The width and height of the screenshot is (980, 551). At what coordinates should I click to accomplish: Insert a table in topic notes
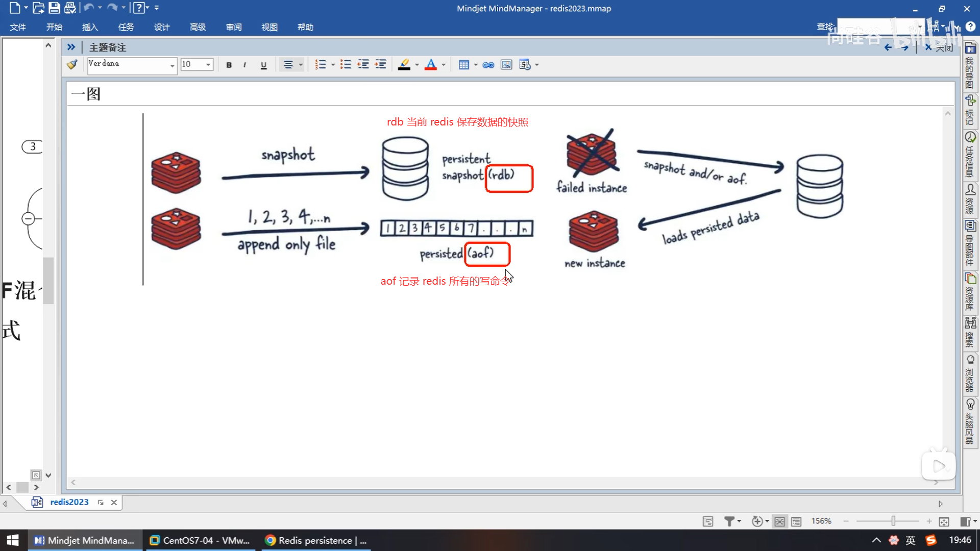(463, 65)
